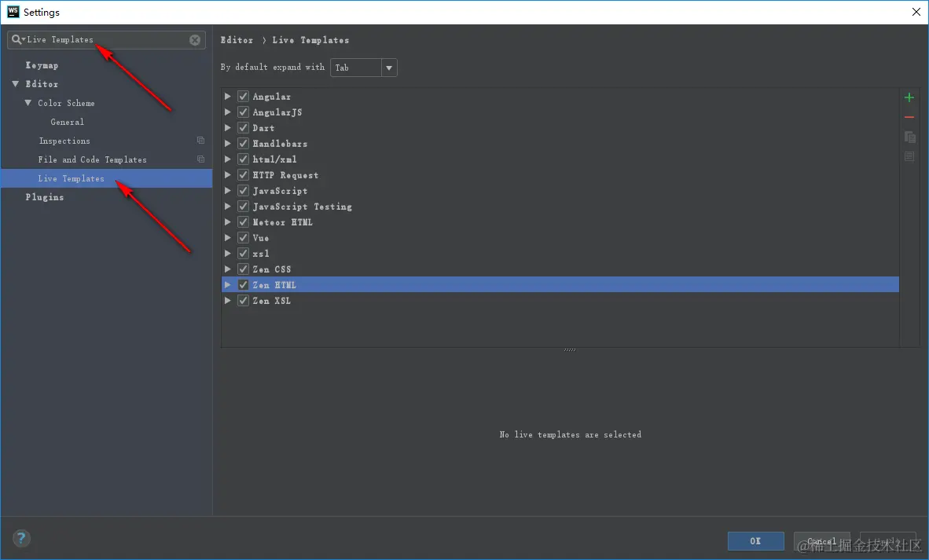Expand the JavaScript template group

point(227,190)
